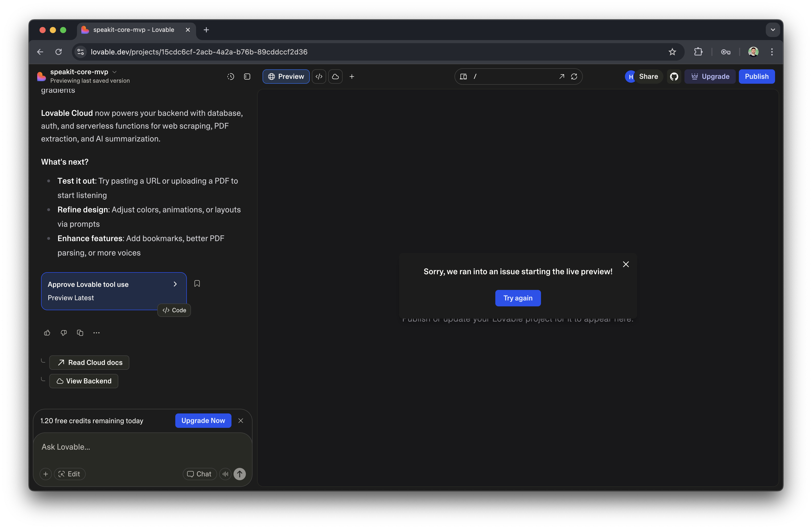
Task: Toggle the Edit visual mode button
Action: (x=70, y=474)
